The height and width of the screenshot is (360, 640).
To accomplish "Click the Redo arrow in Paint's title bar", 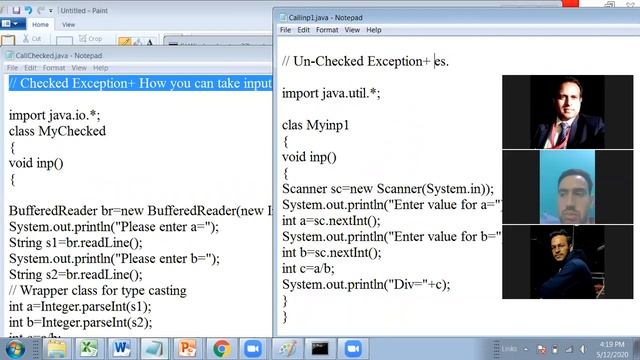I will [x=40, y=10].
